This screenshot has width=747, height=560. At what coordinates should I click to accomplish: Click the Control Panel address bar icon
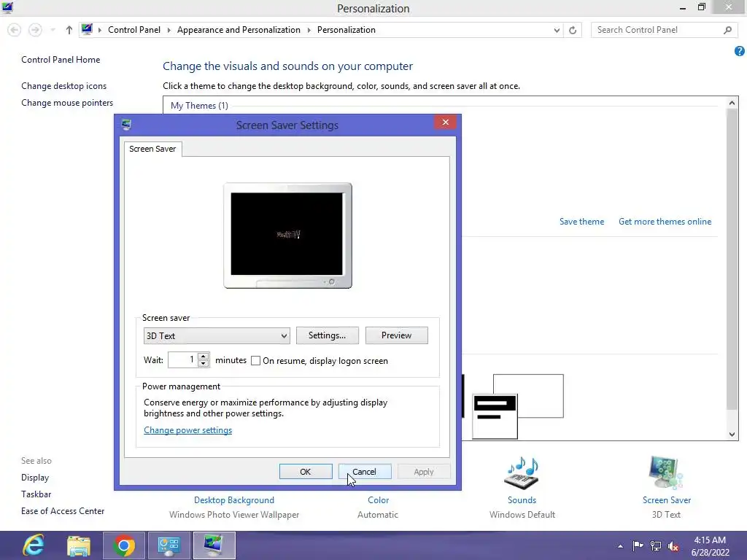[x=87, y=29]
